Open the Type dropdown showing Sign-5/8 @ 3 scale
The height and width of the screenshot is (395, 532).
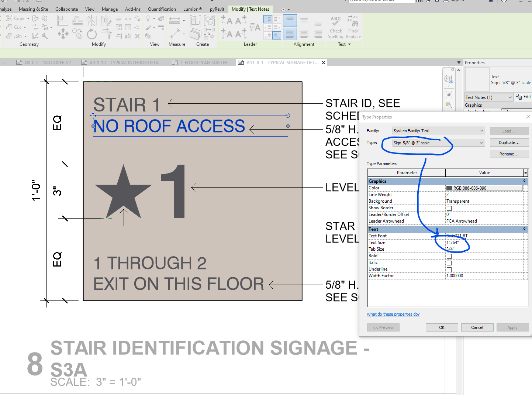(x=481, y=142)
